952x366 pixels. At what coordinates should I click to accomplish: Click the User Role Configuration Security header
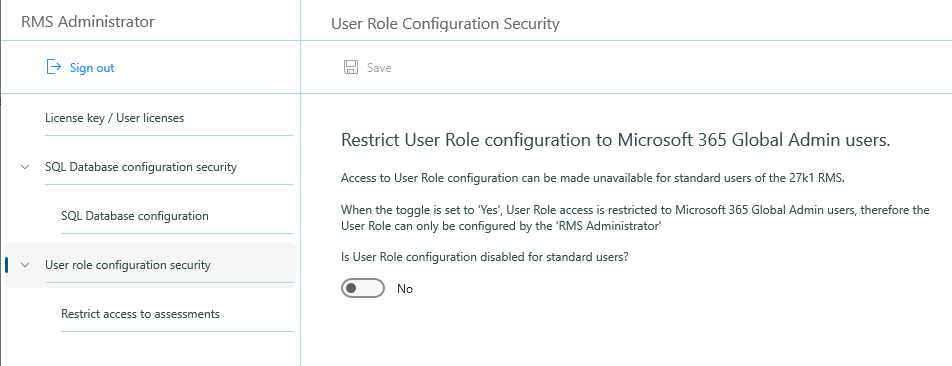coord(445,24)
